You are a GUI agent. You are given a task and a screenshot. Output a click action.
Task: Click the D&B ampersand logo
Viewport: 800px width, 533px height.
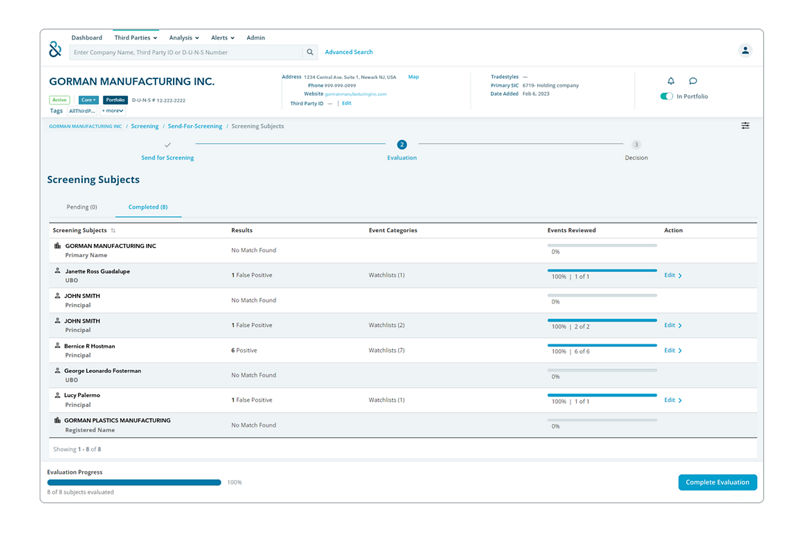[x=55, y=48]
